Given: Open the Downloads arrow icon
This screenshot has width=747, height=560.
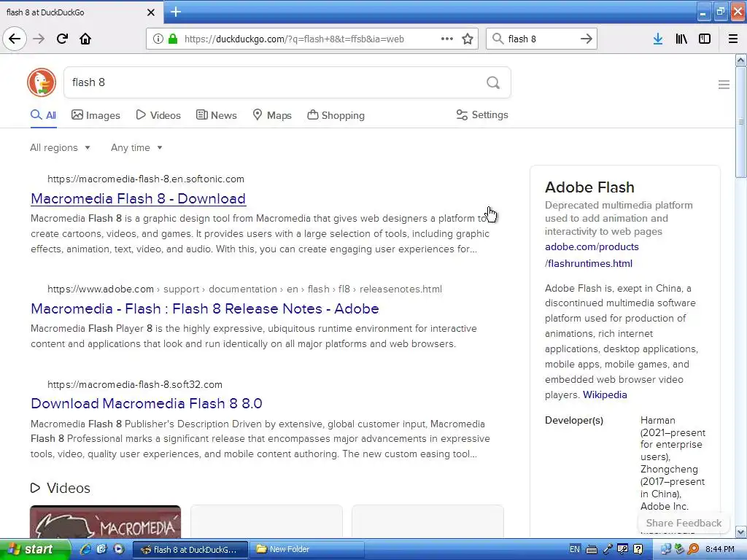Looking at the screenshot, I should (658, 39).
